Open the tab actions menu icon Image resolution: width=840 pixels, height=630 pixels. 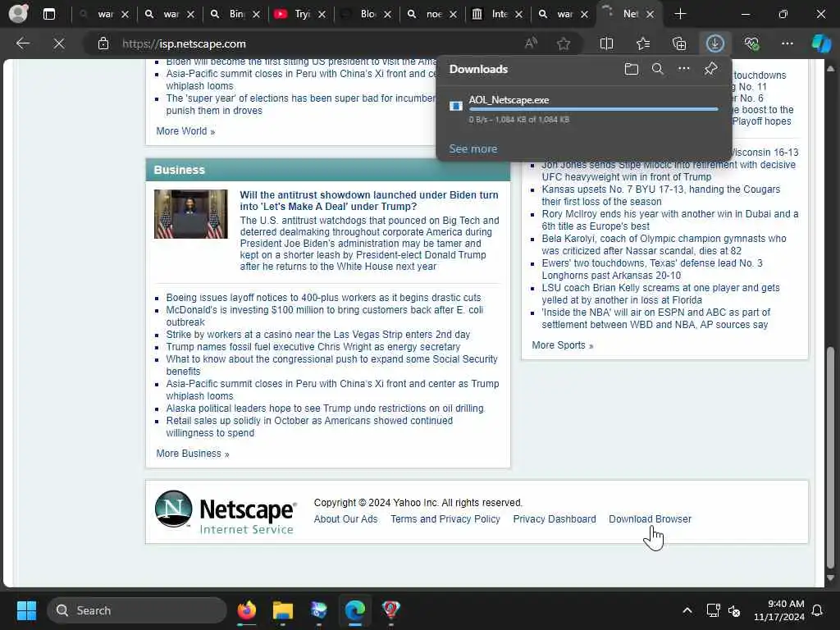coord(48,14)
